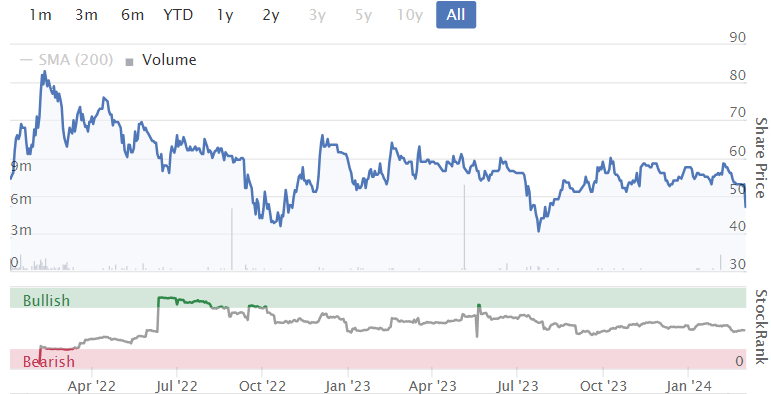771x394 pixels.
Task: Click the 6m volume axis label
Action: 21,199
